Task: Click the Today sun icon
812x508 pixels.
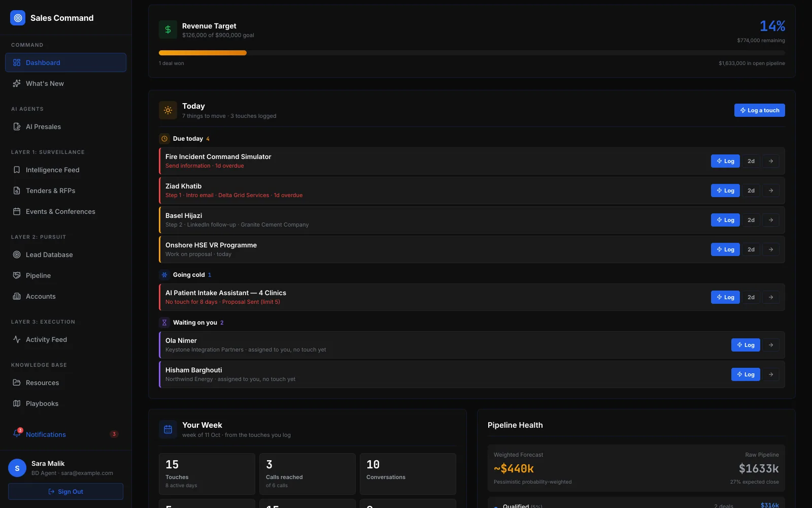Action: [168, 110]
